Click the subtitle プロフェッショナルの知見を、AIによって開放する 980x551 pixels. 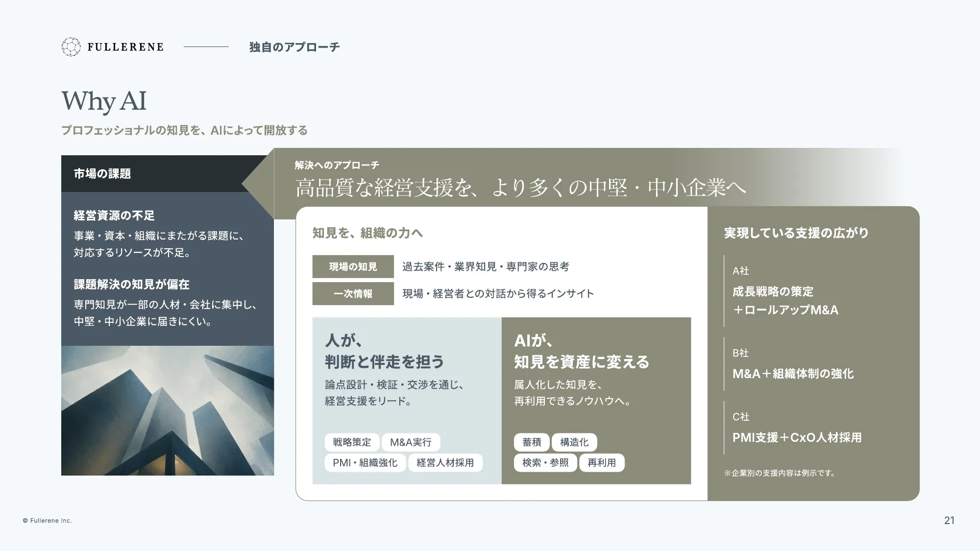(184, 130)
